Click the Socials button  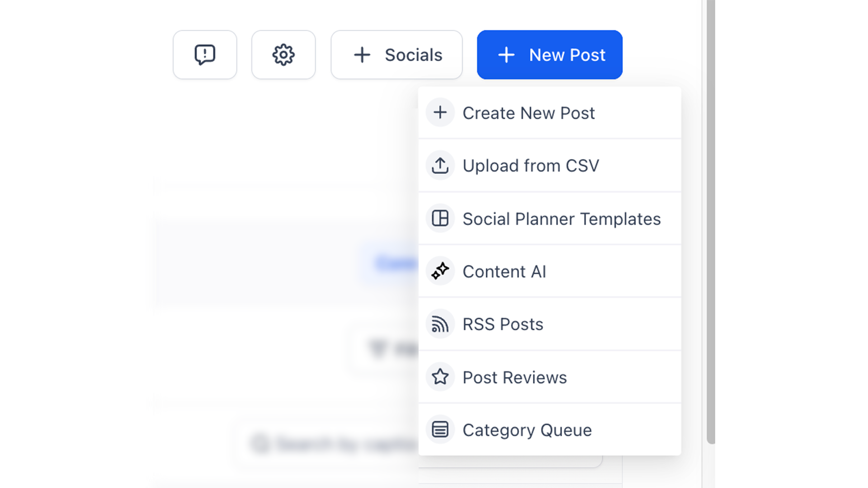pyautogui.click(x=396, y=55)
